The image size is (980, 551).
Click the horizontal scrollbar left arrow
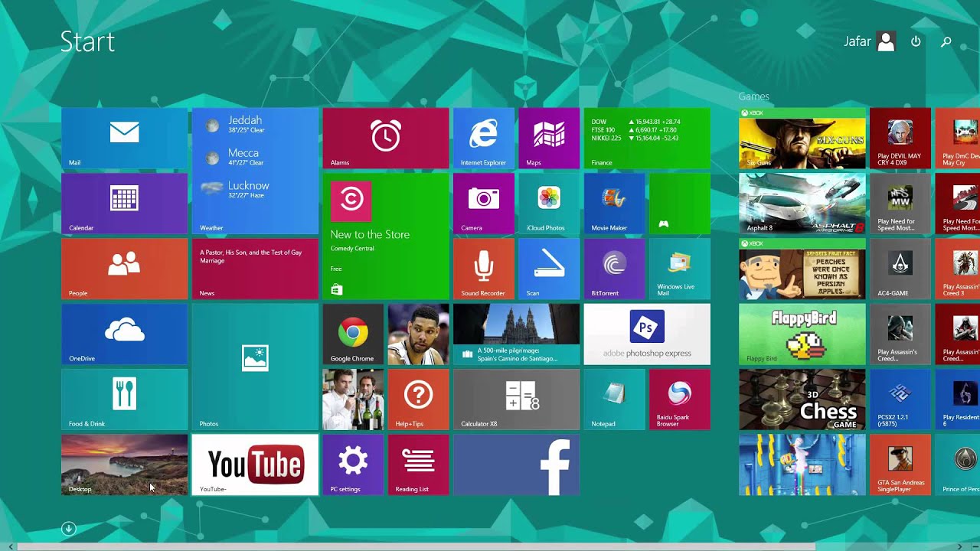(x=9, y=546)
